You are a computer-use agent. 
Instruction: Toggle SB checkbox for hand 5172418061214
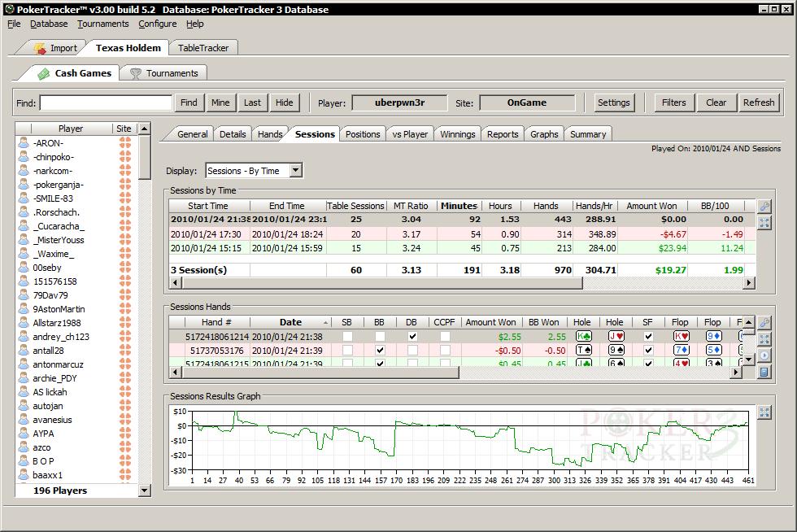tap(348, 336)
